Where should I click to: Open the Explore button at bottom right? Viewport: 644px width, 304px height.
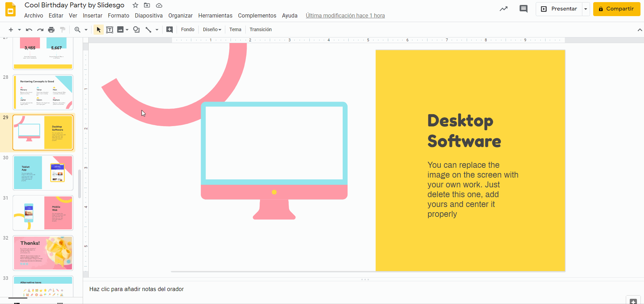tap(633, 300)
